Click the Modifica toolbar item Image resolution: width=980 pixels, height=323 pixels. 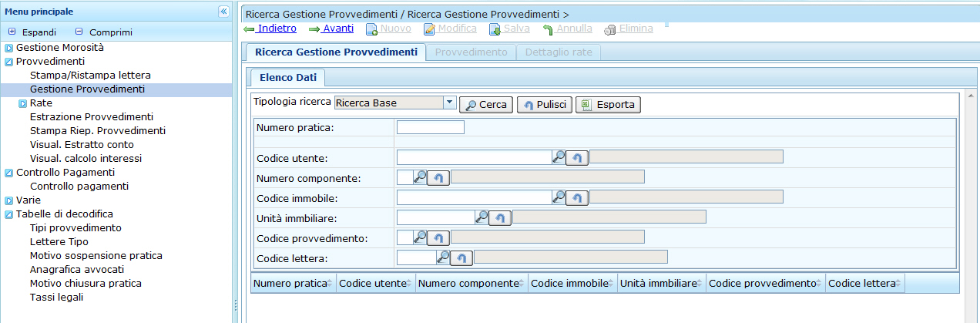(450, 29)
